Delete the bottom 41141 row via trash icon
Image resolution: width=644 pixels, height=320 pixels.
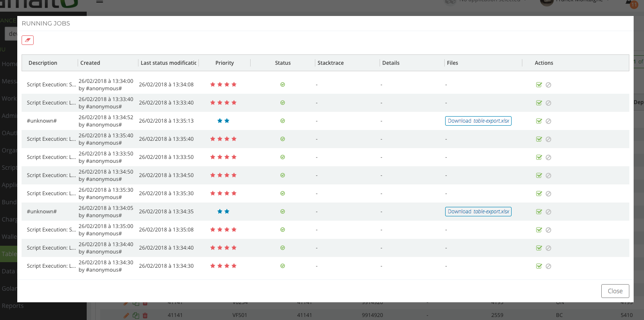pyautogui.click(x=145, y=315)
